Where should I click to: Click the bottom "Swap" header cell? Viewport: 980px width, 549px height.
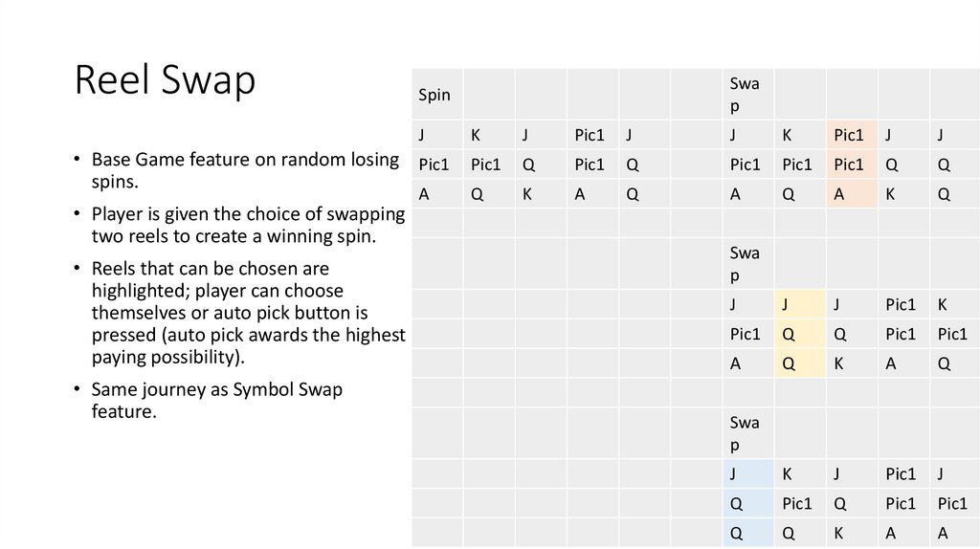tap(745, 433)
